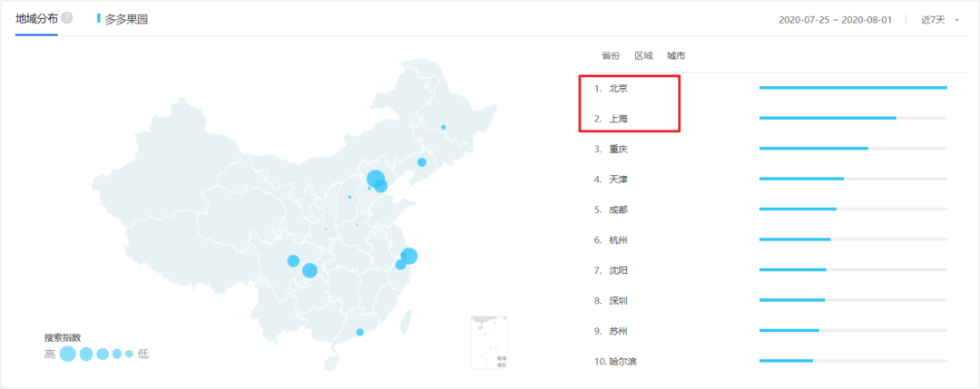
Task: Click the largest bubble in the legend
Action: pos(68,354)
